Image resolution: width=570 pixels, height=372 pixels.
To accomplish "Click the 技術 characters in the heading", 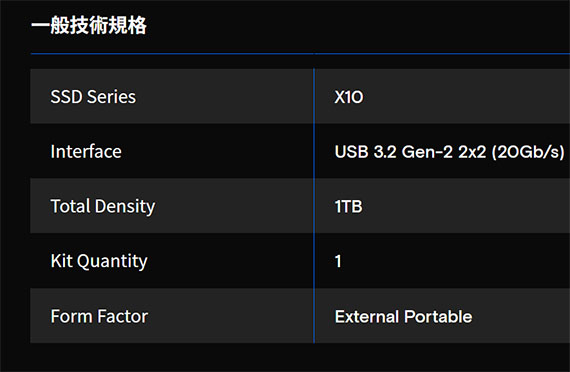I will click(89, 25).
